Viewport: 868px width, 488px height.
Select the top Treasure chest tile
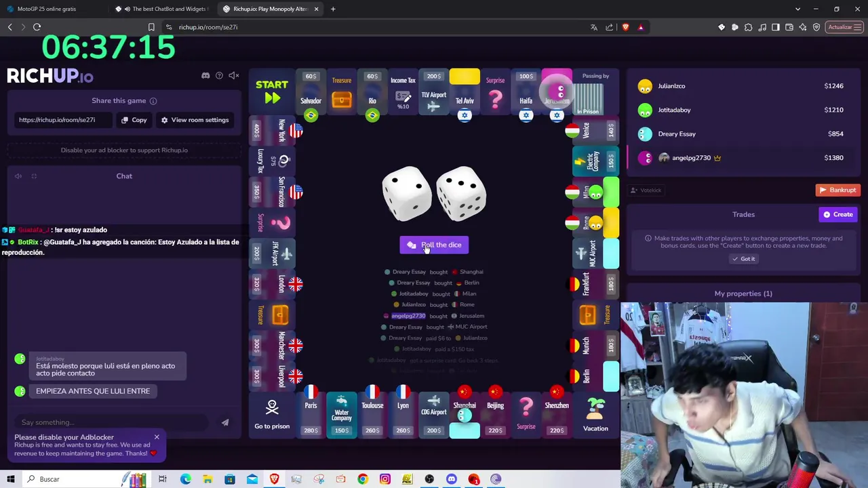coord(342,93)
